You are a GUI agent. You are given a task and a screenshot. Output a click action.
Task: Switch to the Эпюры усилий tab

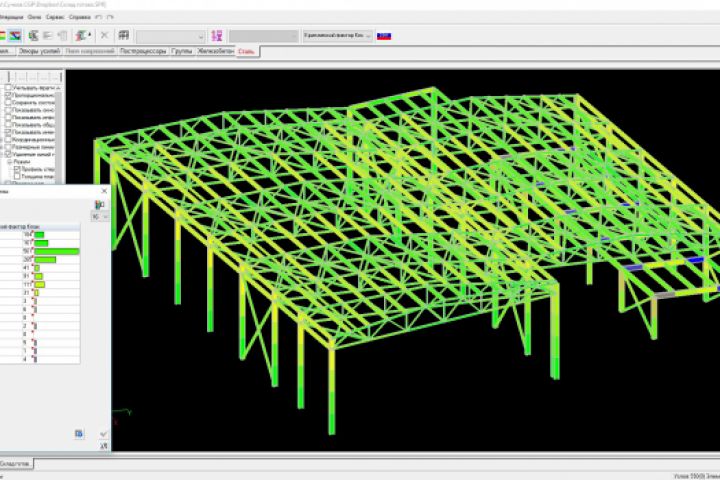click(39, 51)
